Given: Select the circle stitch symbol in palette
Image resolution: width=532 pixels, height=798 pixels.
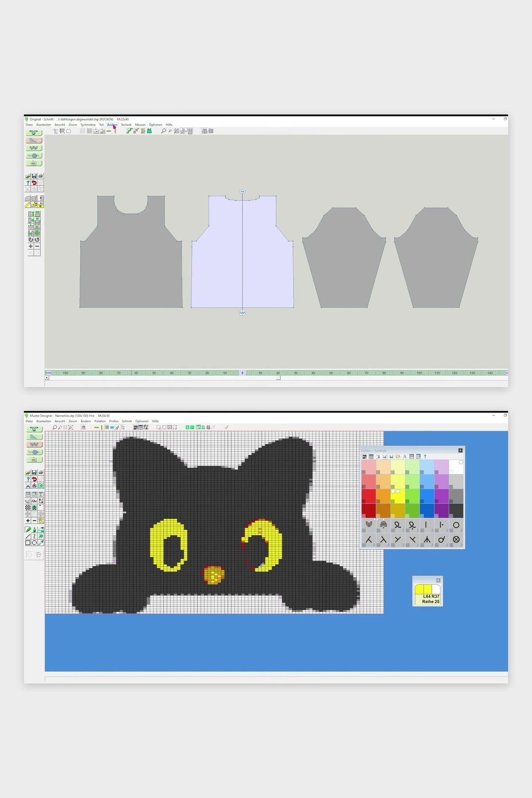Looking at the screenshot, I should click(456, 525).
